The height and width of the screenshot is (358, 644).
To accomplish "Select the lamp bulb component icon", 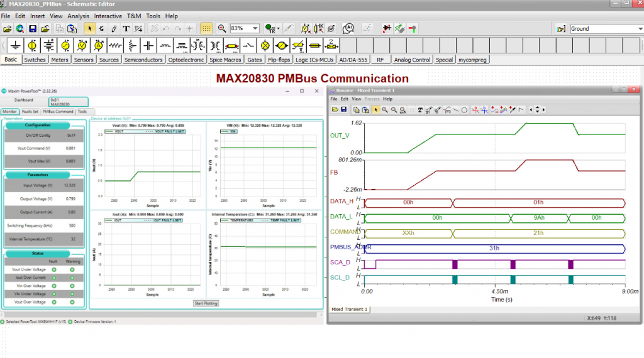I will [265, 46].
